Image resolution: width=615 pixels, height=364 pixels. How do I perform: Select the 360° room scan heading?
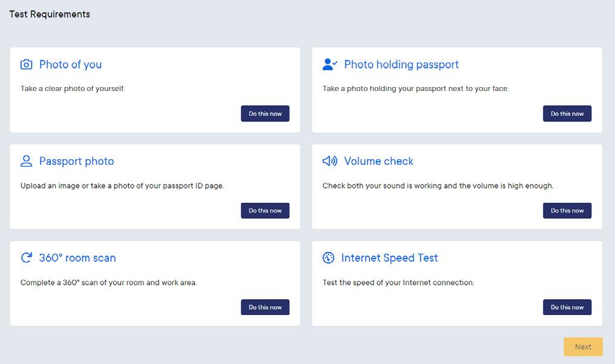pyautogui.click(x=77, y=258)
